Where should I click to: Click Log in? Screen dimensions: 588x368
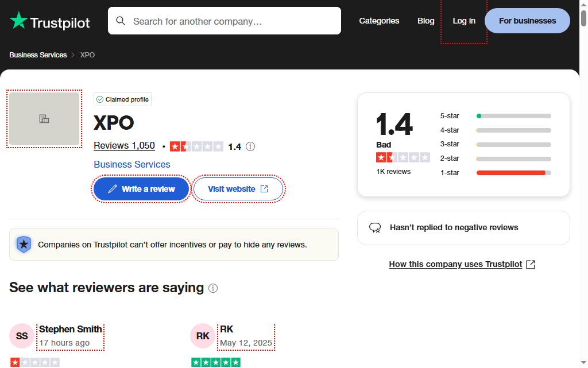pyautogui.click(x=464, y=21)
